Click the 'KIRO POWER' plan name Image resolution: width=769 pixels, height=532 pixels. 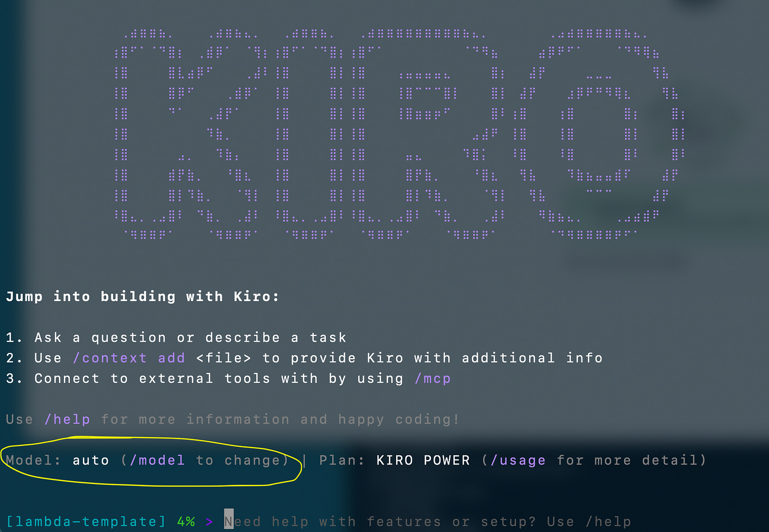[x=423, y=460]
